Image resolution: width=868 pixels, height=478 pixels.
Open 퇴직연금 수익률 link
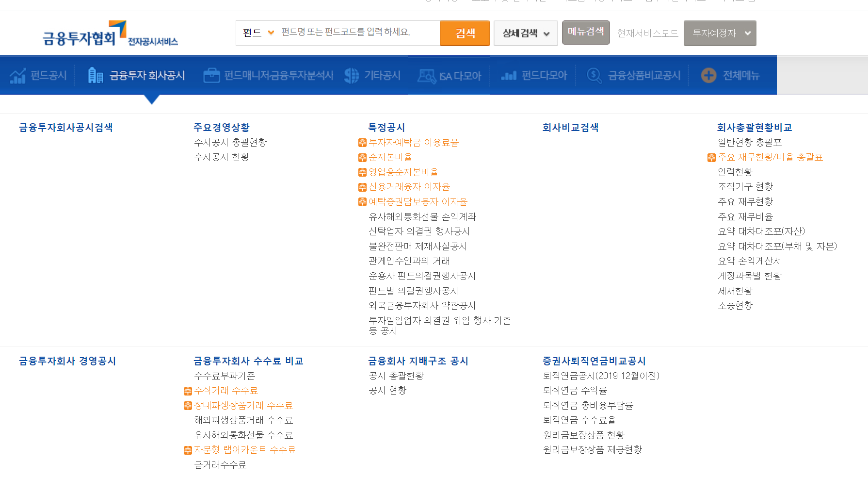[x=575, y=390]
